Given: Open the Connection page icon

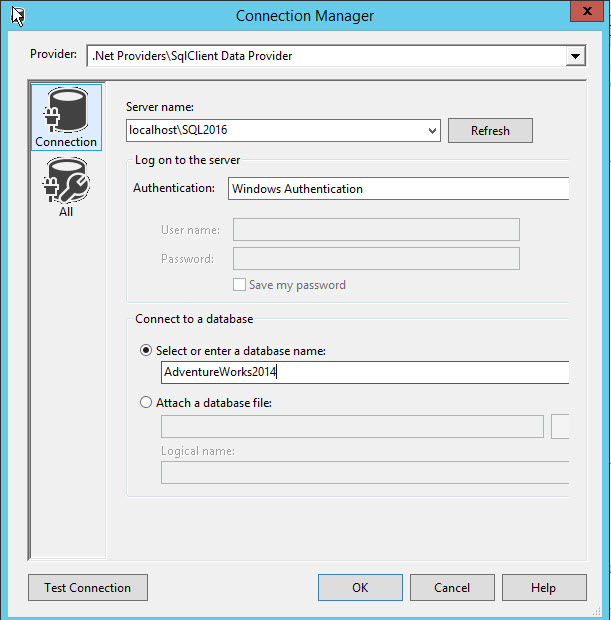Looking at the screenshot, I should point(66,117).
